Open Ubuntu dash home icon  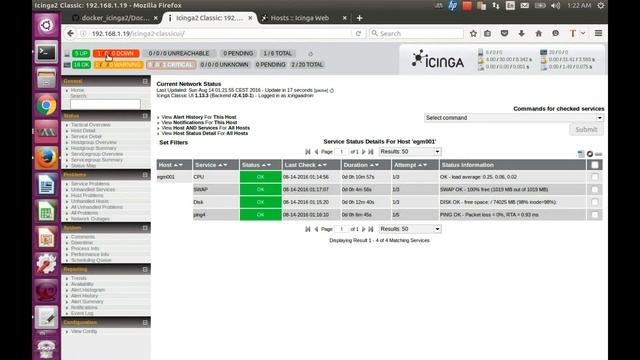click(x=46, y=25)
